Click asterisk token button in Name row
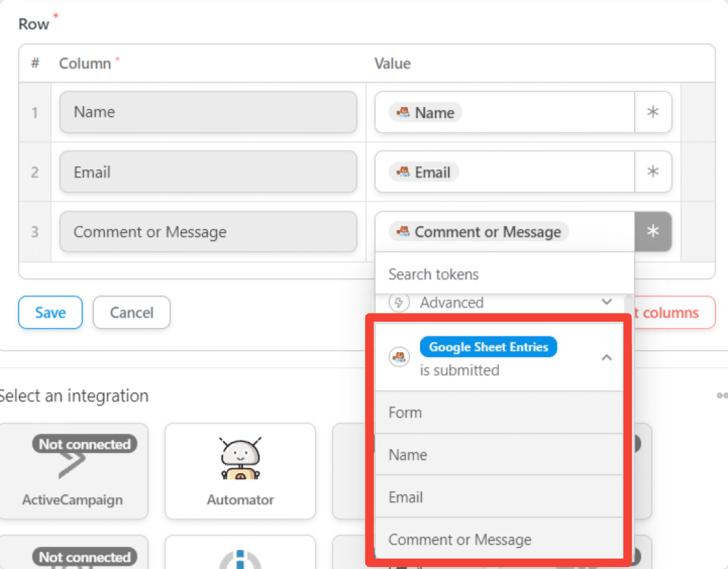The image size is (728, 569). tap(652, 112)
